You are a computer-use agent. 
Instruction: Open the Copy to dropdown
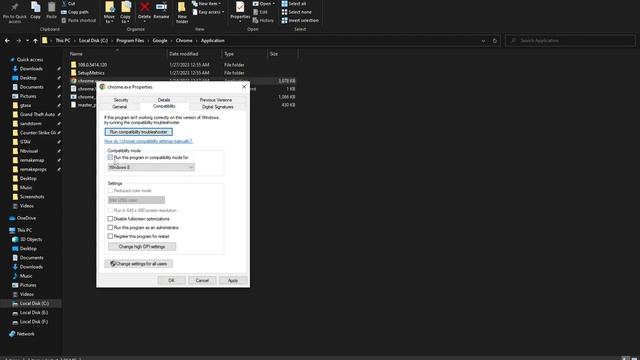126,12
